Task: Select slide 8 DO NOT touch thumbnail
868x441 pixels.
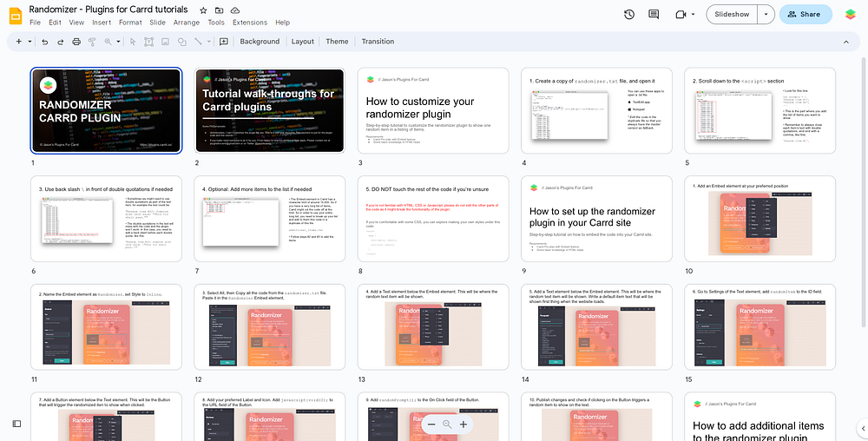Action: [x=433, y=219]
